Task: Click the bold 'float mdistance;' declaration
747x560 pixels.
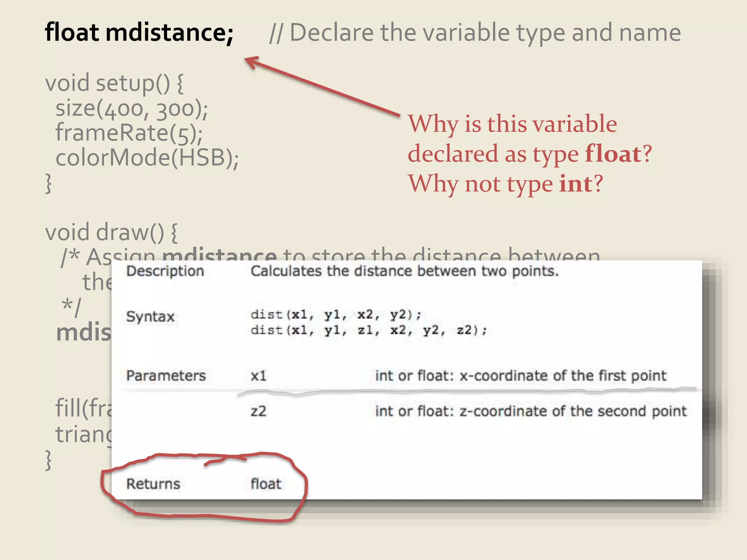Action: (139, 33)
